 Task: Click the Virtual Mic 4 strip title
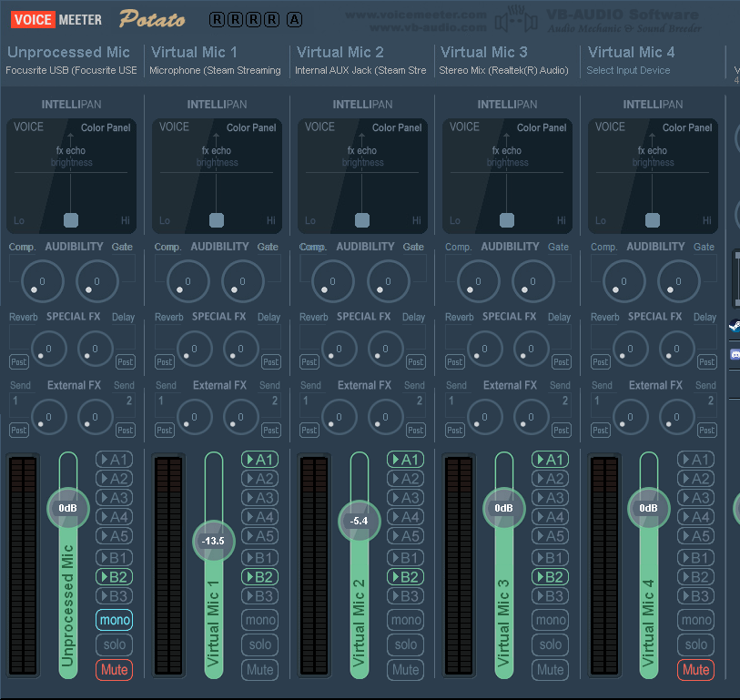(x=631, y=52)
